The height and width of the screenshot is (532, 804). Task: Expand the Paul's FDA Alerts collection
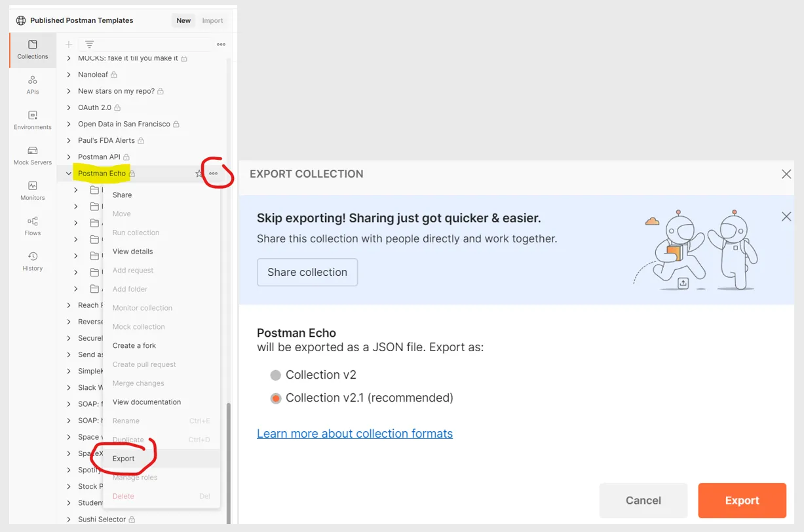pyautogui.click(x=69, y=141)
